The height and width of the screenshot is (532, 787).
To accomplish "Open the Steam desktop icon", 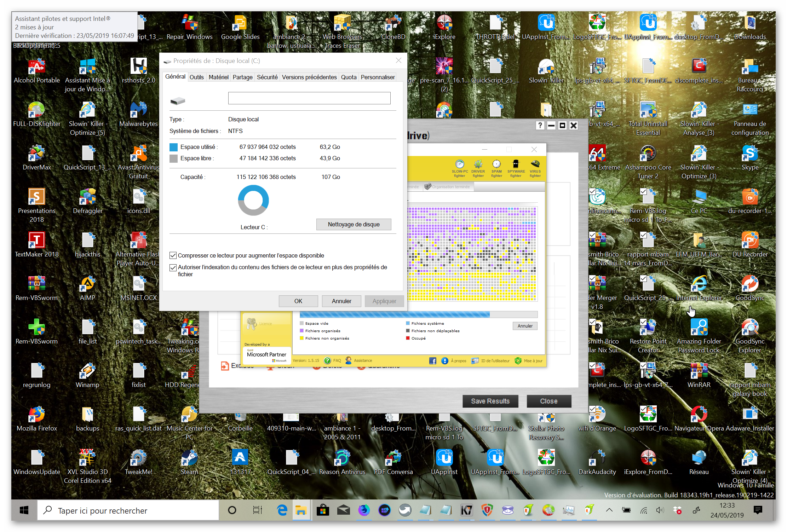I will (189, 463).
